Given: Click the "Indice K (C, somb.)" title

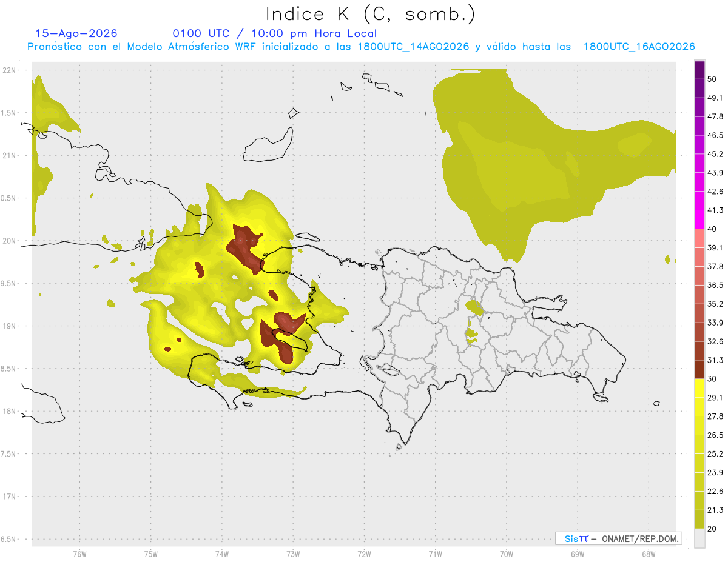Looking at the screenshot, I should coord(371,14).
